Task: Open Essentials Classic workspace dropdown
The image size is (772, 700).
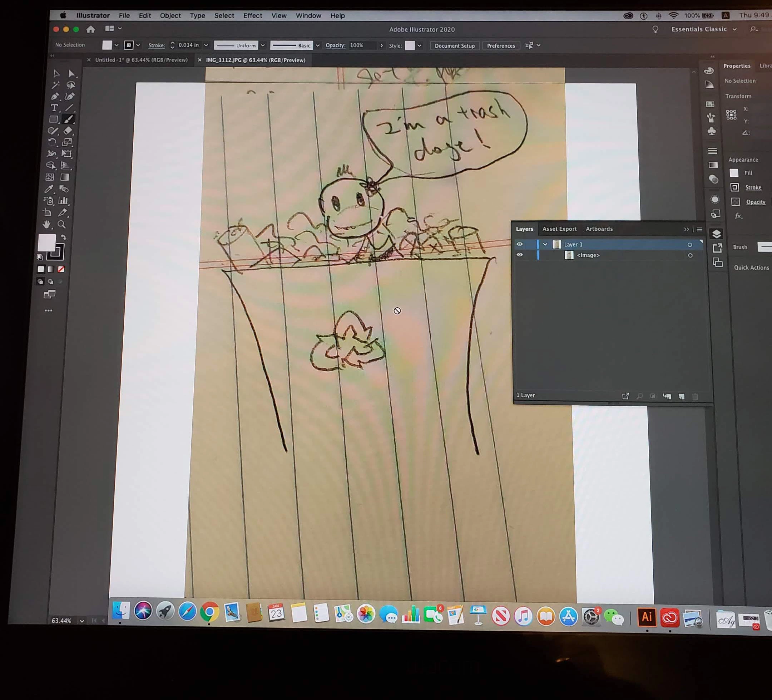Action: tap(704, 29)
